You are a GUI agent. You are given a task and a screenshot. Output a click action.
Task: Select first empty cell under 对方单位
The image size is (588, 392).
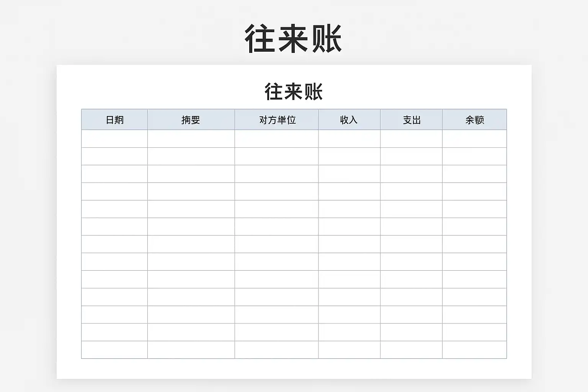coord(276,139)
